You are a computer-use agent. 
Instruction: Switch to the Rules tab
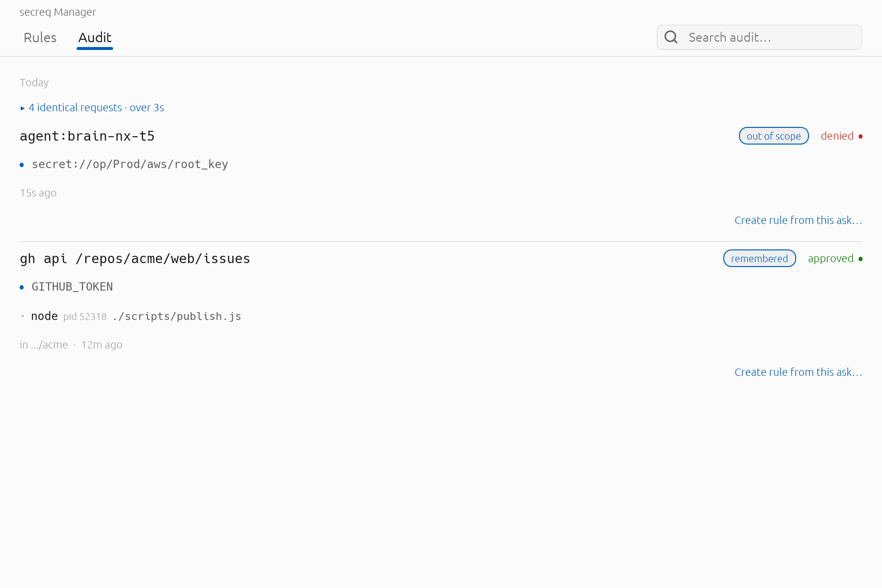click(40, 38)
